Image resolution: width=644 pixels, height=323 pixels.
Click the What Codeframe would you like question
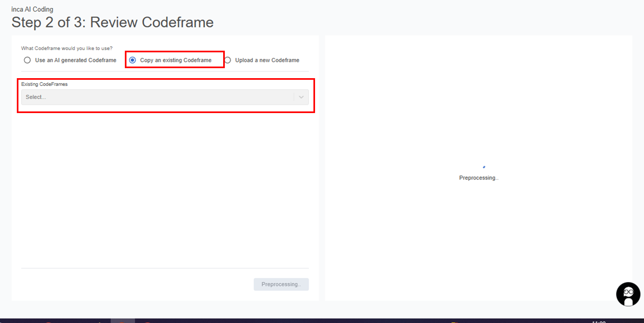(67, 48)
